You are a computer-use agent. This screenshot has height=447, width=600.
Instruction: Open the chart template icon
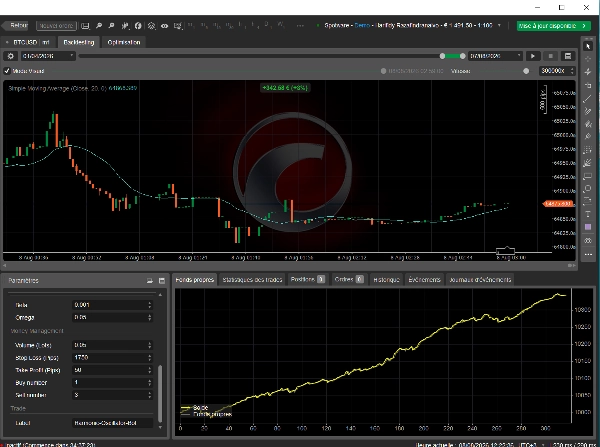tap(178, 26)
